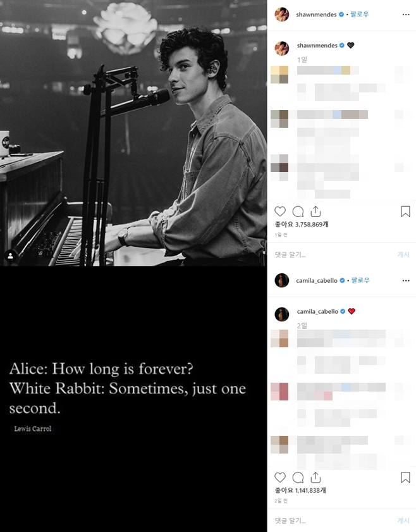Screen dimensions: 416x532
Task: Open comment bubble on shawnmendes post
Action: (x=298, y=211)
